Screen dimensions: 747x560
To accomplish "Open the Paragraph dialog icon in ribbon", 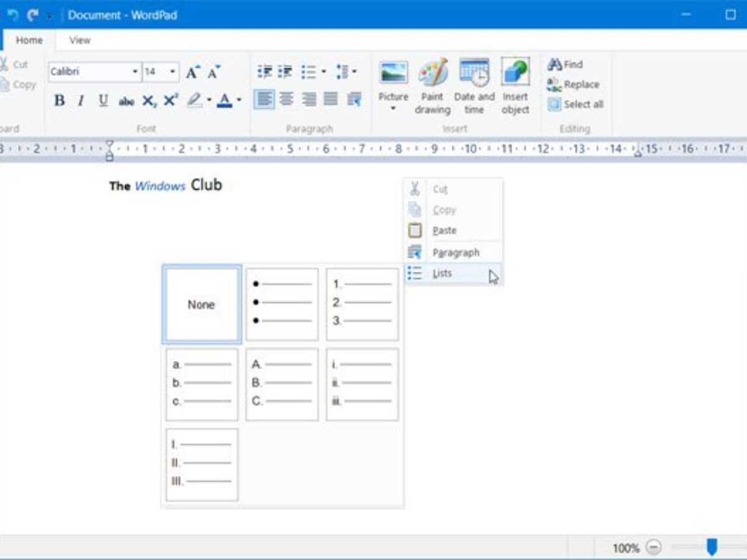I will (x=354, y=99).
